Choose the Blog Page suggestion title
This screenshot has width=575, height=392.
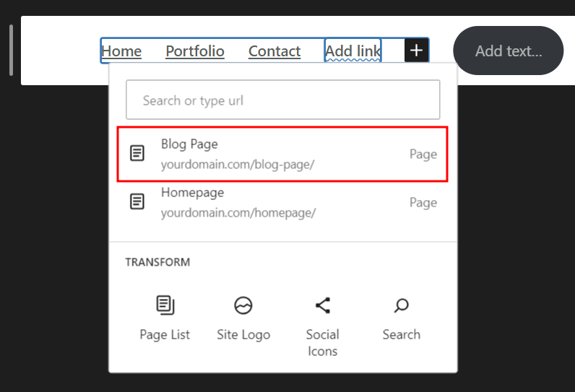click(189, 144)
